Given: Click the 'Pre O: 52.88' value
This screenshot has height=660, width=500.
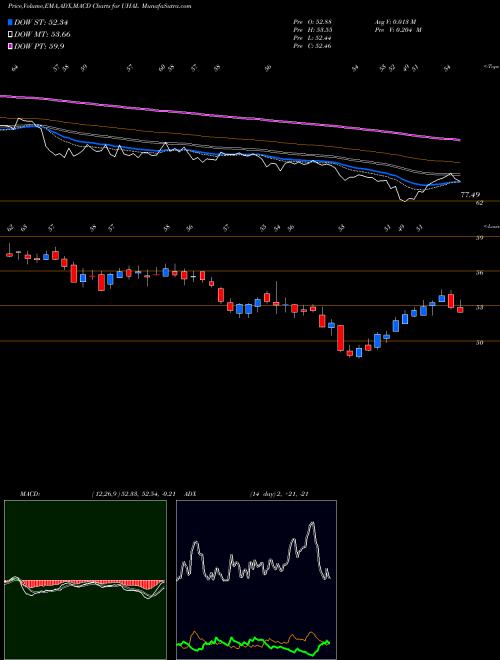Looking at the screenshot, I should (312, 22).
